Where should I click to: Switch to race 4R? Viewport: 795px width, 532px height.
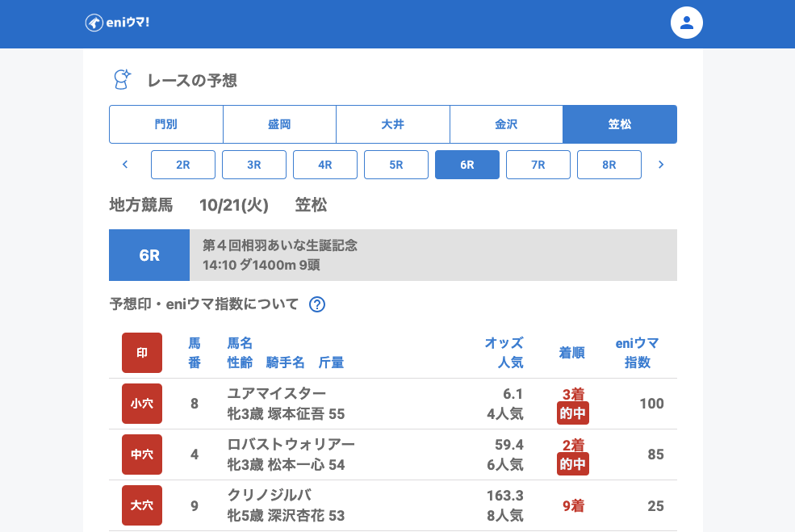tap(325, 165)
